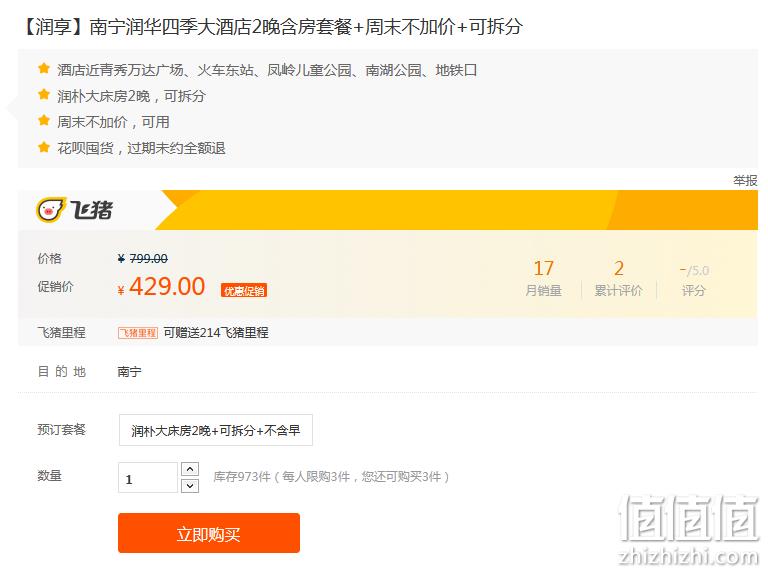Viewport: 768px width, 574px height.
Task: Click the 评分 rating score
Action: click(694, 280)
